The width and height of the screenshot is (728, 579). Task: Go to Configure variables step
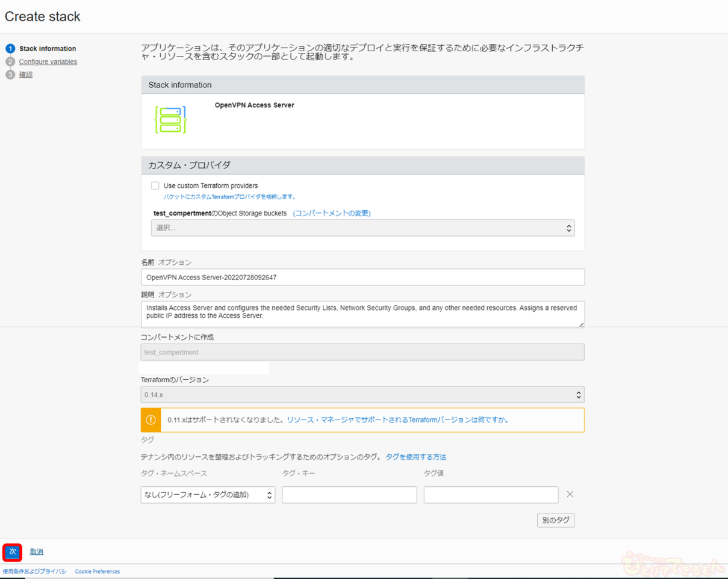[48, 62]
